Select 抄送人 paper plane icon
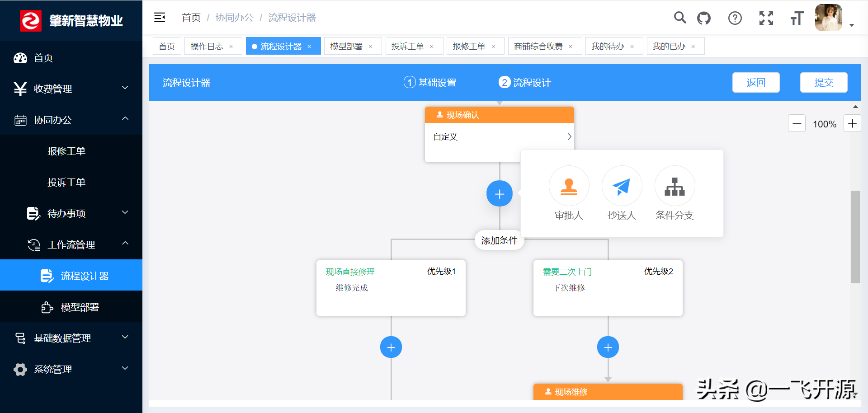The width and height of the screenshot is (868, 413). coord(622,186)
